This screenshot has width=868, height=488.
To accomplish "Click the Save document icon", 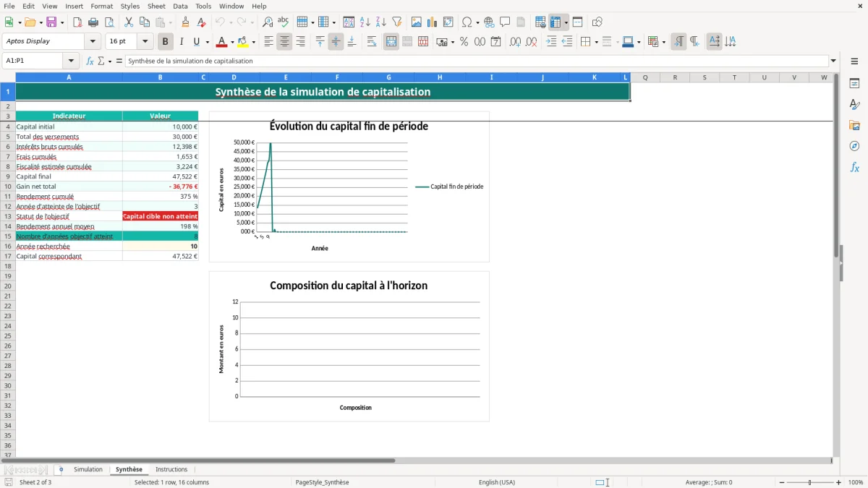I will coord(51,22).
